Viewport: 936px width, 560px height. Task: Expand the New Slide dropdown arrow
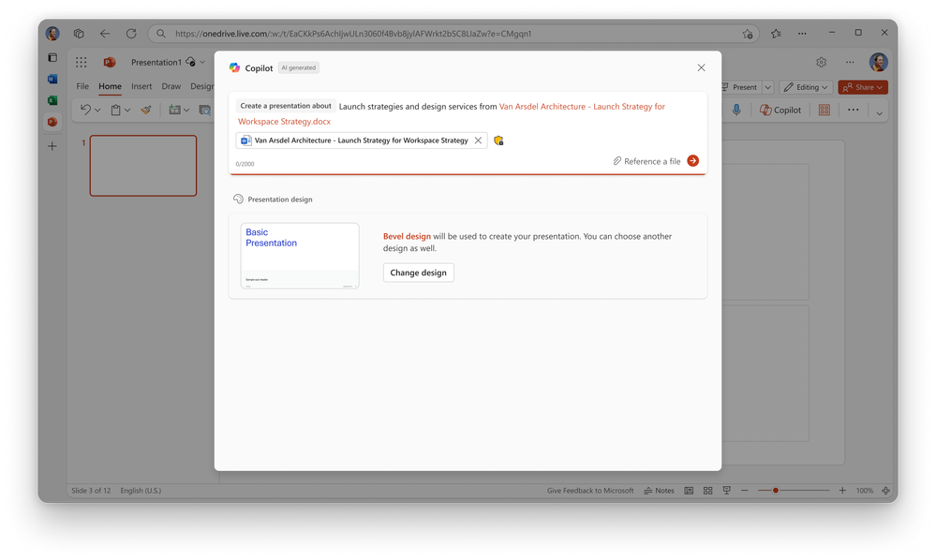[x=186, y=111]
